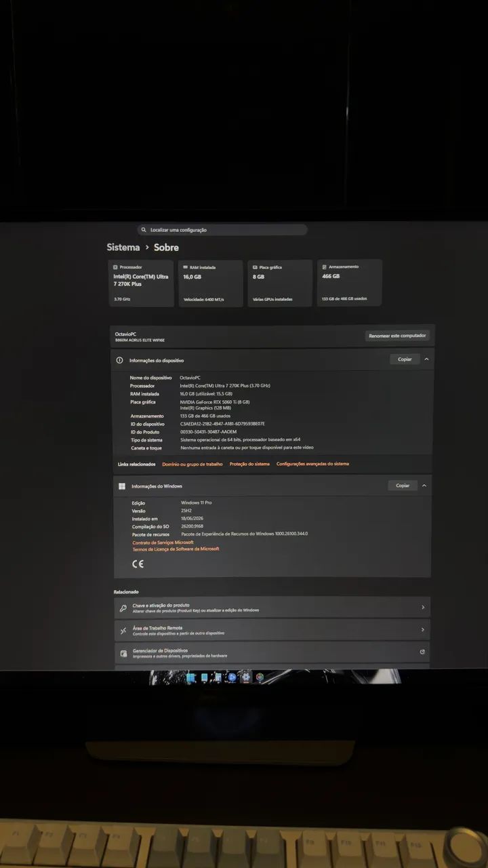This screenshot has height=868, width=488.
Task: Click the Settings gear icon in the taskbar
Action: click(246, 677)
